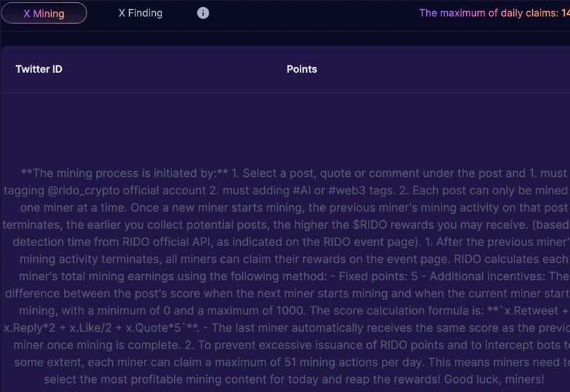This screenshot has width=570, height=392.
Task: Click the x.Retweet formula term
Action: point(531,311)
